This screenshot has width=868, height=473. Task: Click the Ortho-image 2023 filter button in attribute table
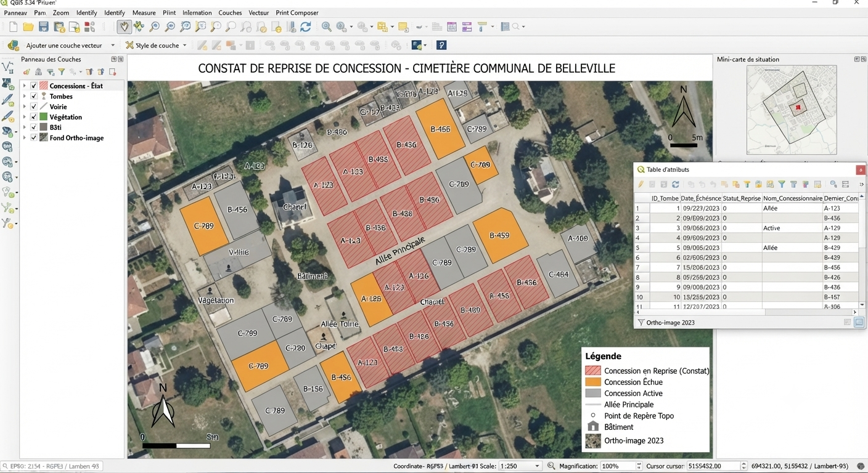(x=666, y=323)
